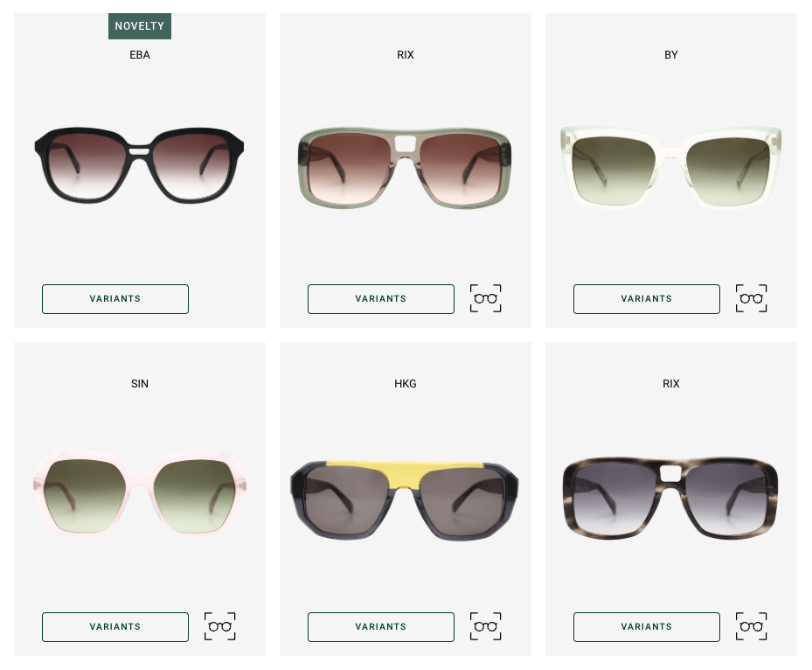Image resolution: width=812 pixels, height=670 pixels.
Task: View variants of grey tortoise RIX sunglasses
Action: pos(646,627)
